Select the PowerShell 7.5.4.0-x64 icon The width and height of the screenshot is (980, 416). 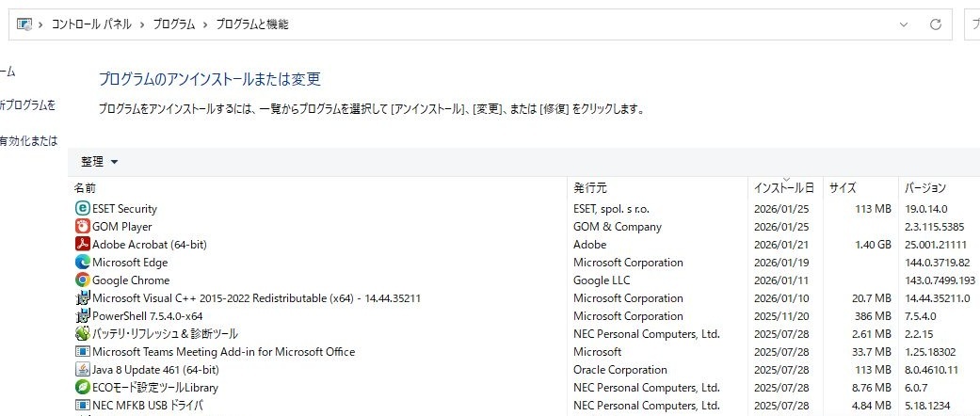pyautogui.click(x=82, y=316)
